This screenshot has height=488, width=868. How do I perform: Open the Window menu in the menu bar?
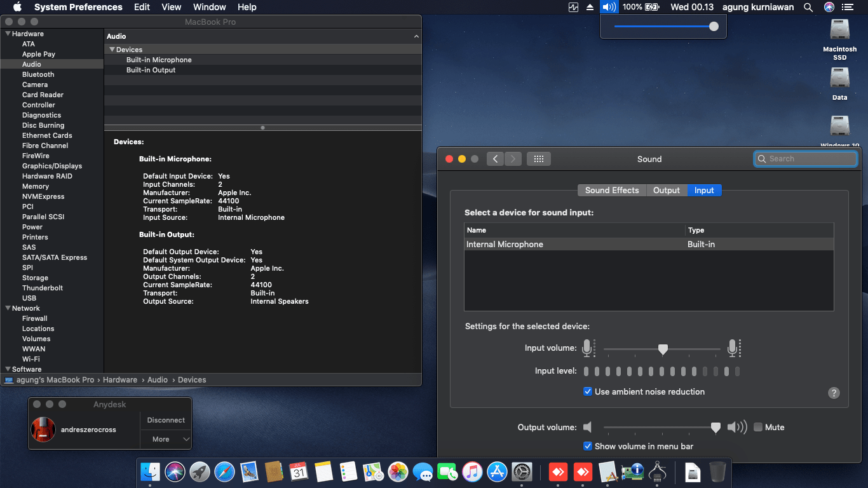pos(209,7)
